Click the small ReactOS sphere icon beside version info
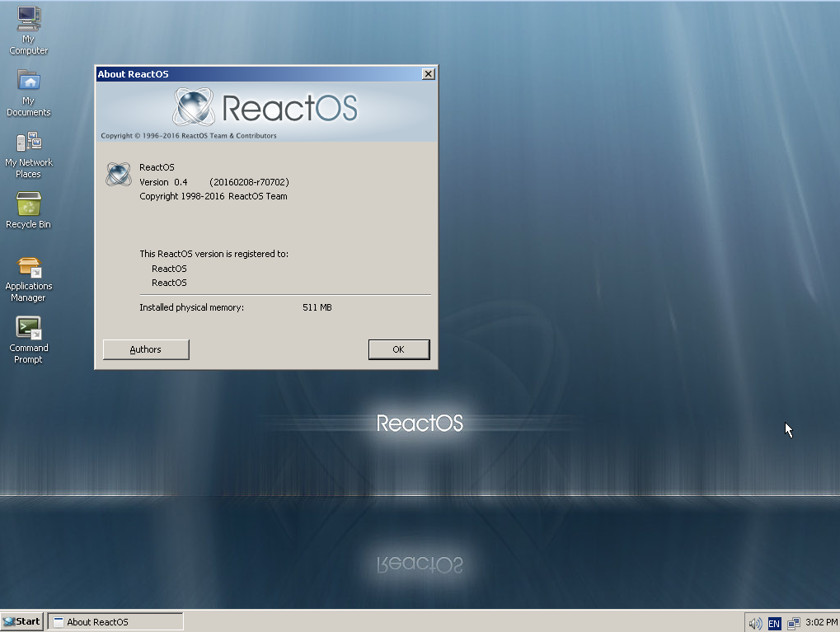The width and height of the screenshot is (840, 632). coord(118,174)
